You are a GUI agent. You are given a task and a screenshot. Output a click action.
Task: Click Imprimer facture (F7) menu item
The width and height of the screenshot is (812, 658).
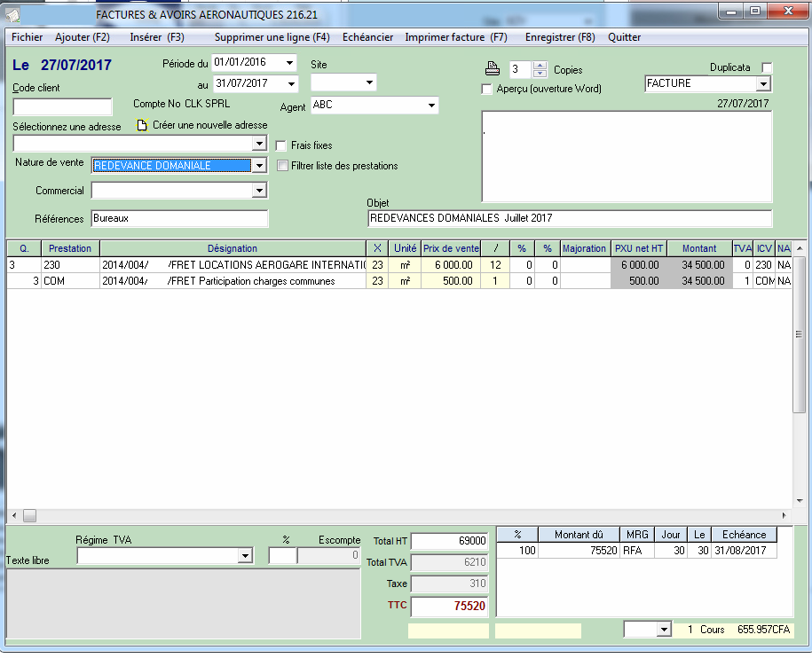(x=455, y=37)
